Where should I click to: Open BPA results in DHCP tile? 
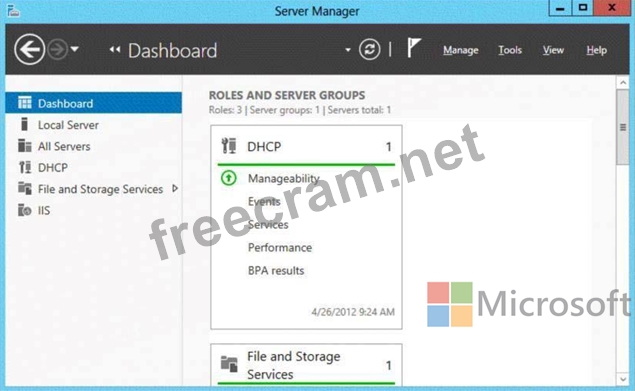(276, 271)
